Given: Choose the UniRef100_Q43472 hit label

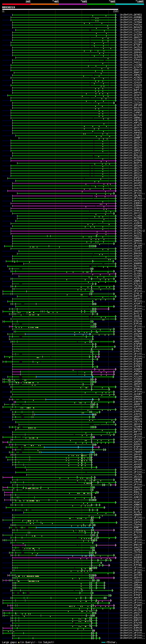Looking at the screenshot, I should pyautogui.click(x=131, y=95).
